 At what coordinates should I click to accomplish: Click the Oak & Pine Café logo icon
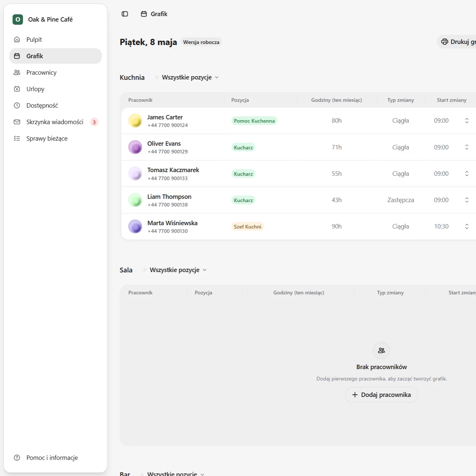point(18,19)
